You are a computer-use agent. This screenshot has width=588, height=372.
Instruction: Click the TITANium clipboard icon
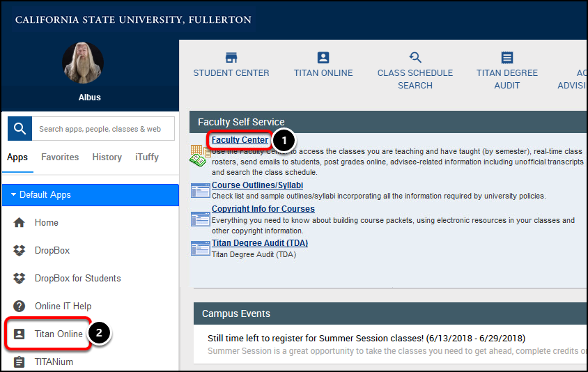(x=19, y=362)
